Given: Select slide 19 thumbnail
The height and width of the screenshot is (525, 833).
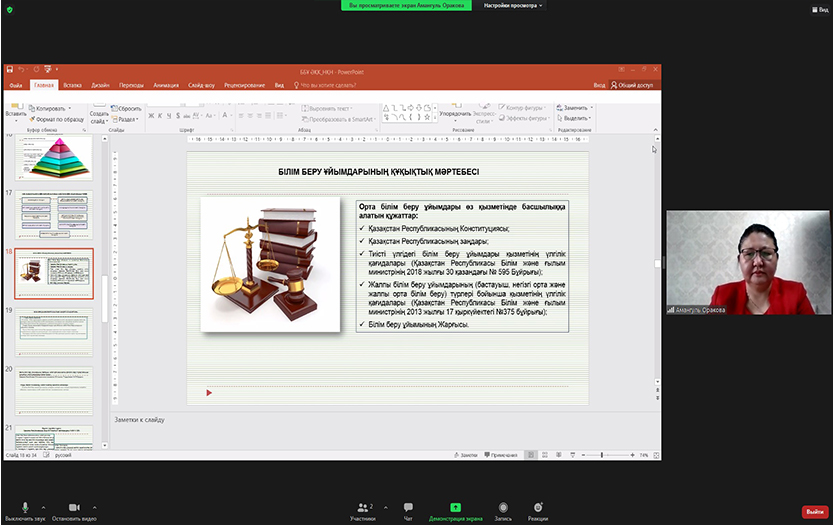Looking at the screenshot, I should 53,332.
